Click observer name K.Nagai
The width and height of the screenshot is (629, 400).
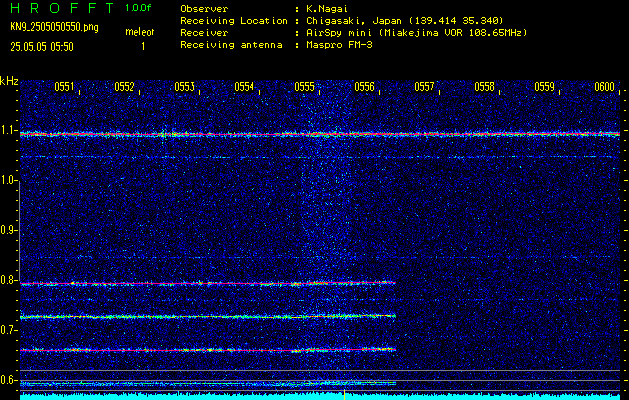[327, 9]
